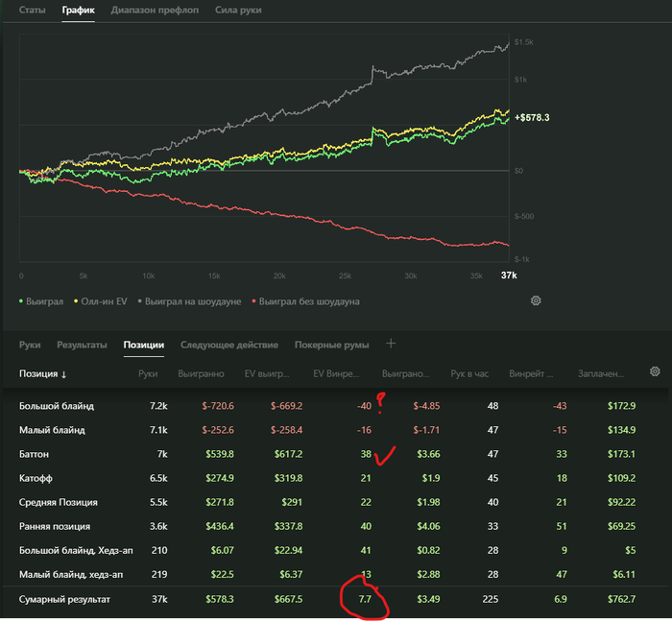
Task: Open Диапазон префлоп tab
Action: point(155,10)
